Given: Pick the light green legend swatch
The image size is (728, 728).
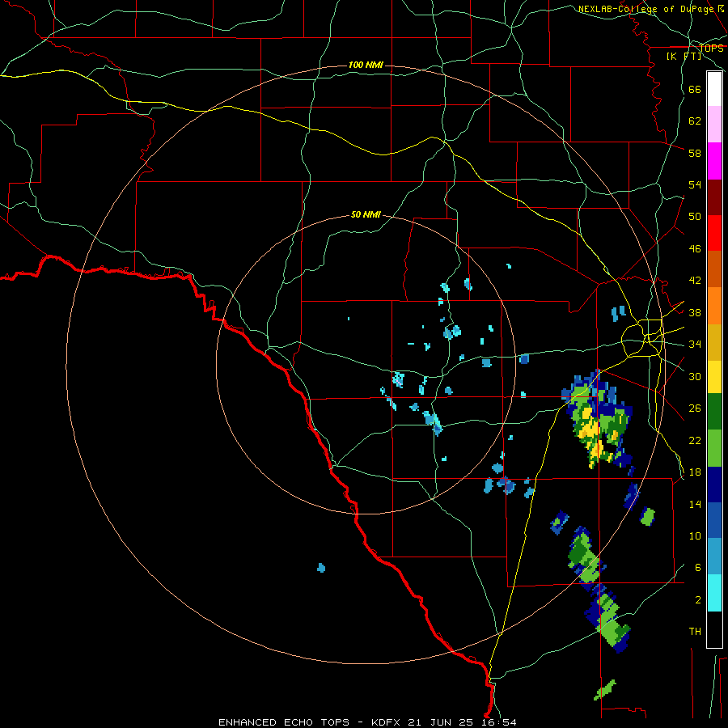Looking at the screenshot, I should (714, 448).
